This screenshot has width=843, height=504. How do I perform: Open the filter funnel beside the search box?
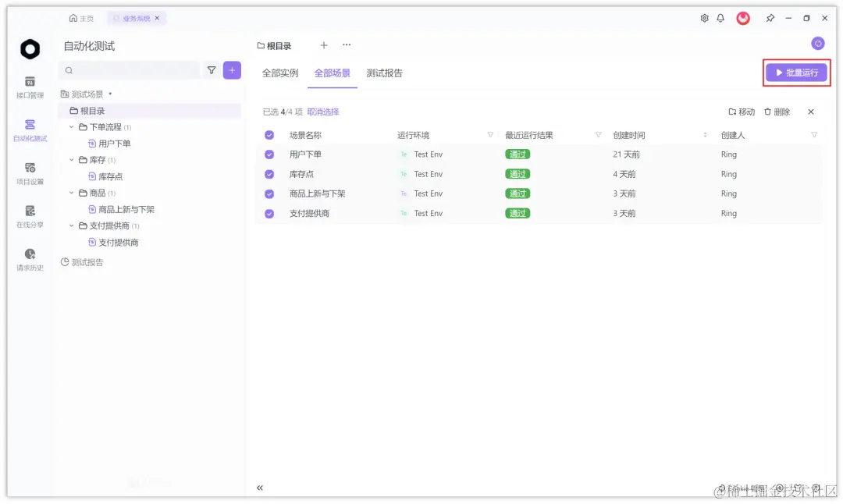click(x=211, y=70)
